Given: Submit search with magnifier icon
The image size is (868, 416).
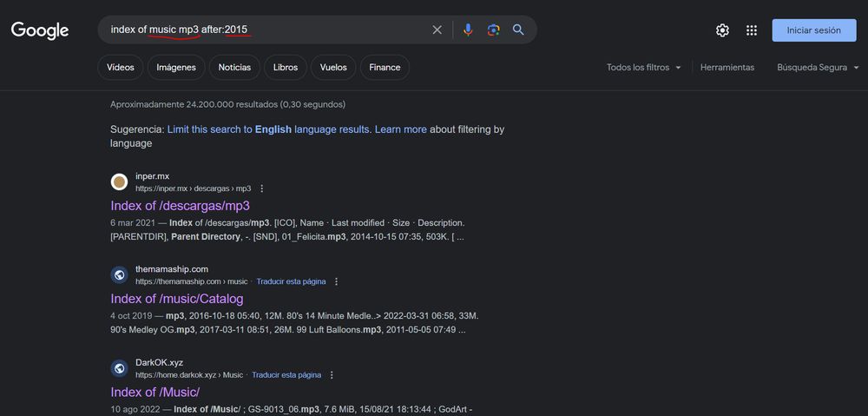Looking at the screenshot, I should 518,30.
